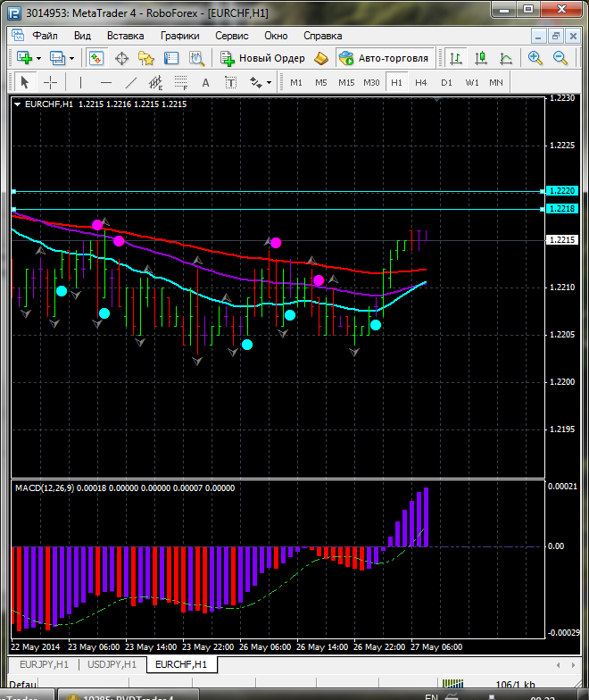Switch chart to M15 timeframe
Image resolution: width=589 pixels, height=700 pixels.
click(346, 82)
